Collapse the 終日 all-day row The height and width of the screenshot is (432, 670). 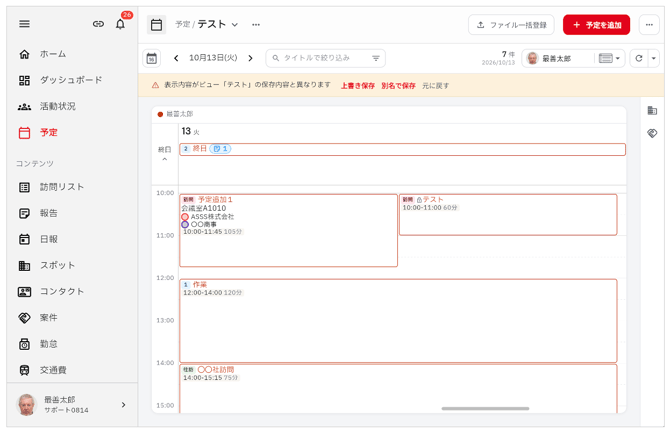point(165,159)
